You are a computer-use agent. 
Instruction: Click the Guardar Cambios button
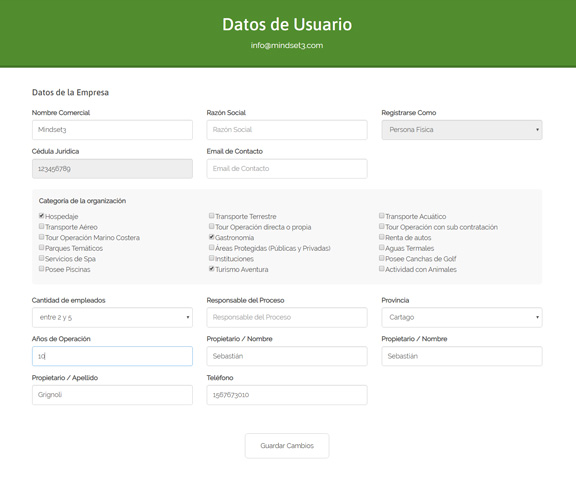tap(287, 446)
